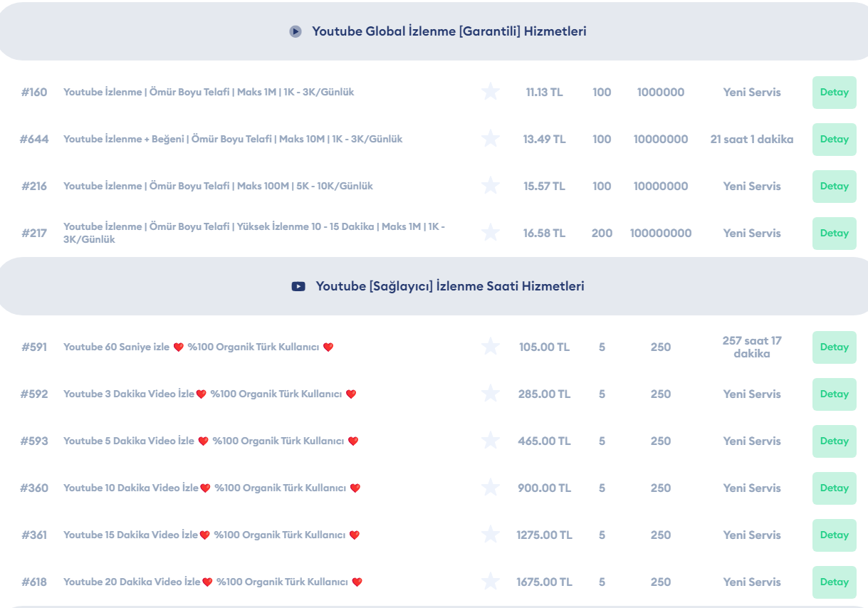
Task: Click service ID #216
Action: point(34,186)
